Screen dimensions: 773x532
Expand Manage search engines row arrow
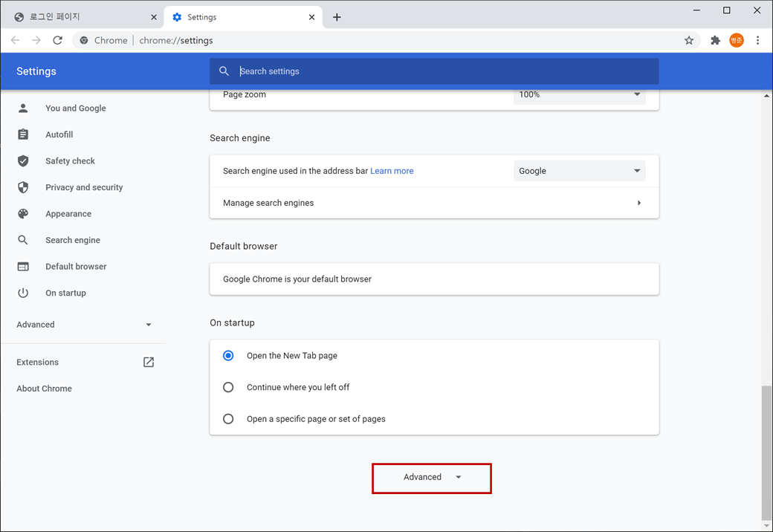coord(639,203)
